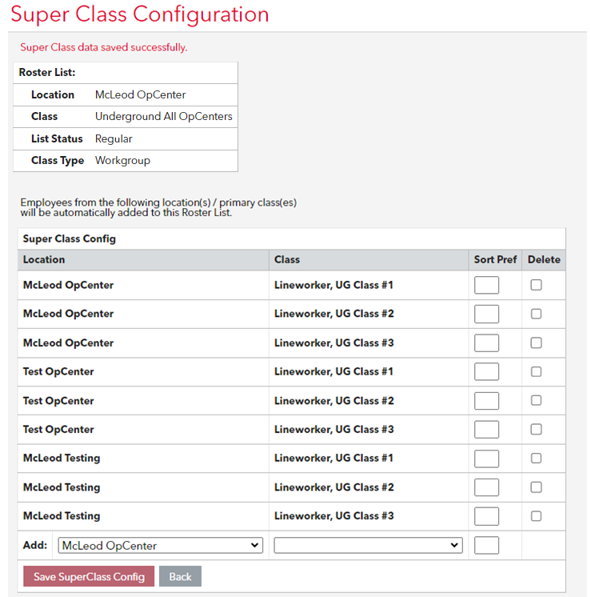Focus Sort Pref field for McLeod OpCenter Class #1
The height and width of the screenshot is (597, 590).
pyautogui.click(x=486, y=285)
